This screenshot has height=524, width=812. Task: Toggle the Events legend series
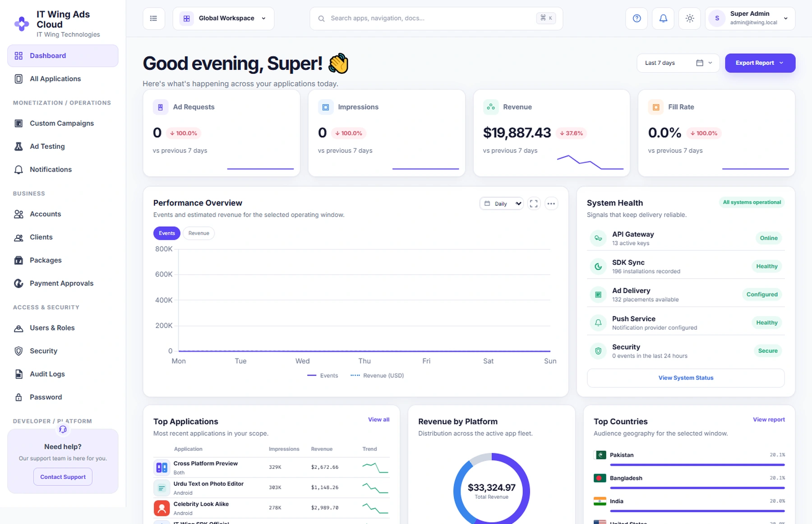[323, 376]
